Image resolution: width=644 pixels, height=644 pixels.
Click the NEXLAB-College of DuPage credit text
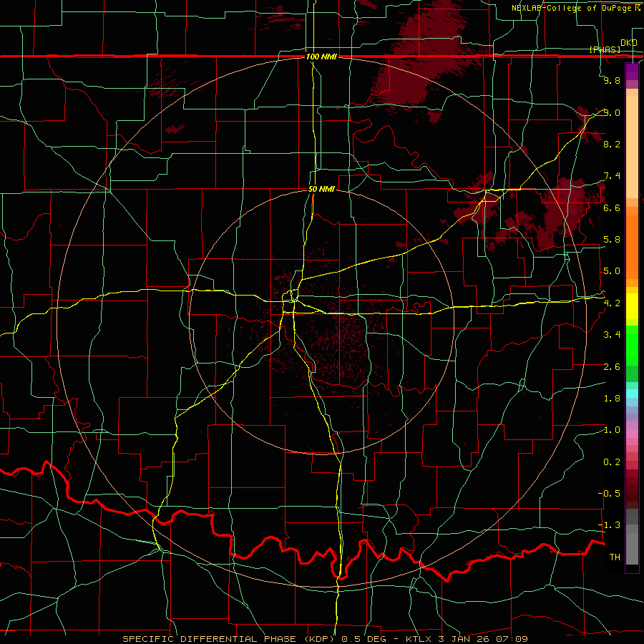point(572,8)
